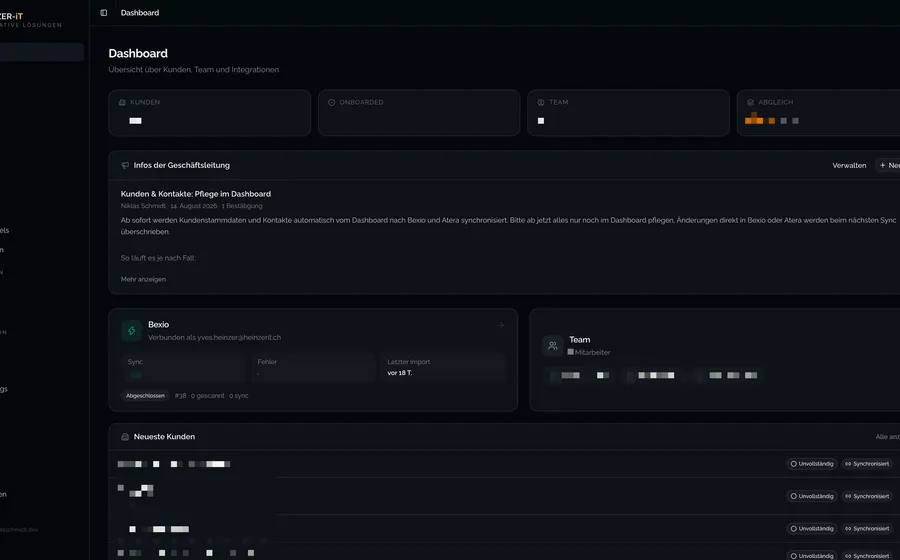Click the Team card person icon

(x=541, y=102)
